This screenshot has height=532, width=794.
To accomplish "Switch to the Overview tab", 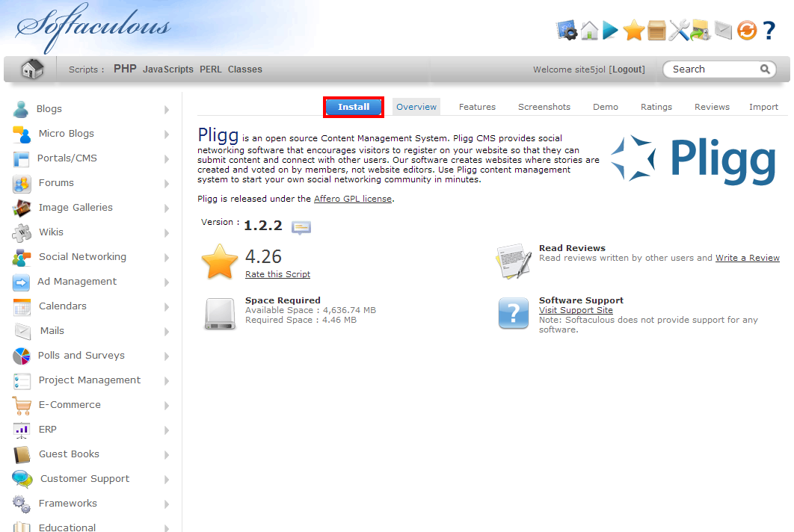I will pos(416,107).
